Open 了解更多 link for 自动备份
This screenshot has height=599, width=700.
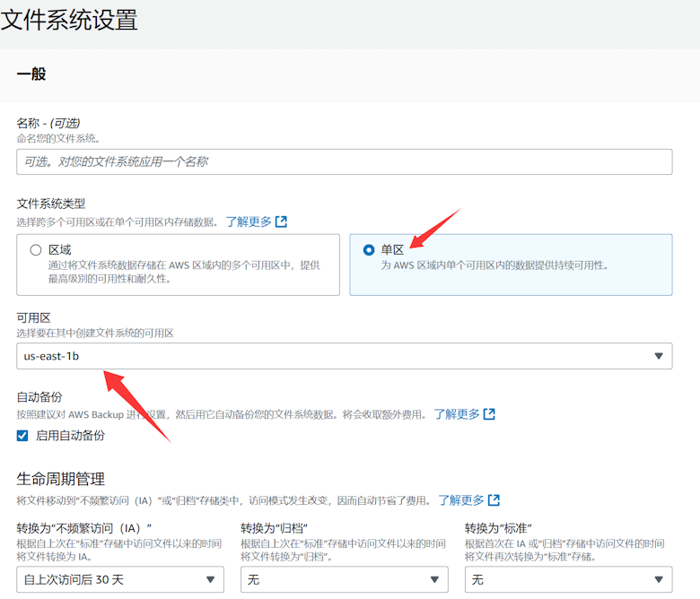tap(457, 414)
